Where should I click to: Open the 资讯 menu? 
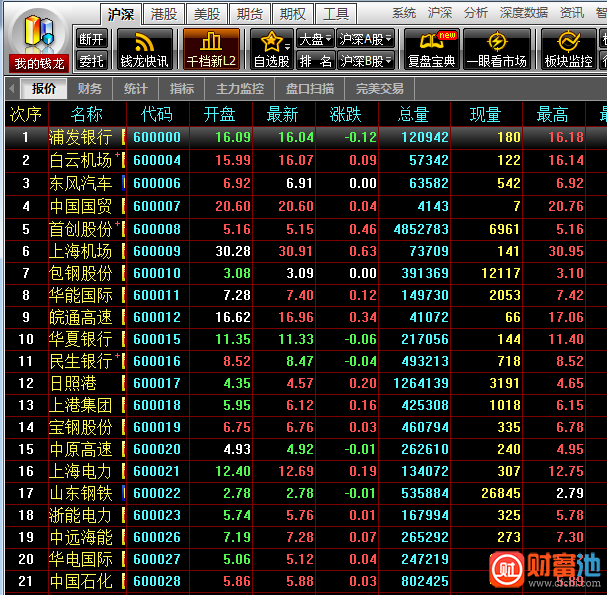[572, 13]
